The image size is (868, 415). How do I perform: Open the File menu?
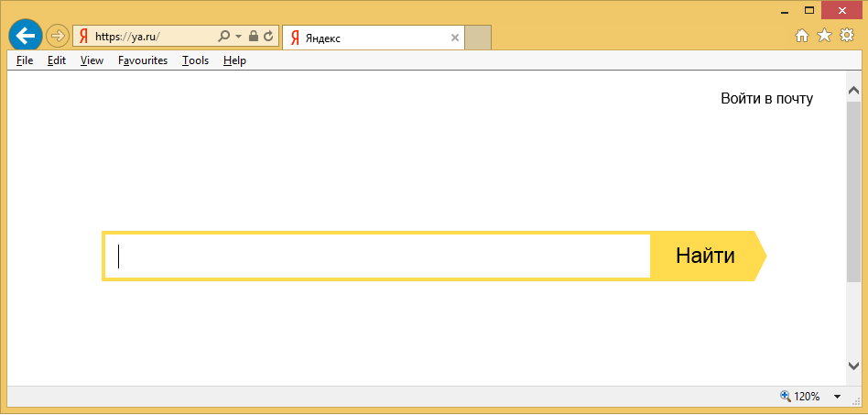coord(25,60)
